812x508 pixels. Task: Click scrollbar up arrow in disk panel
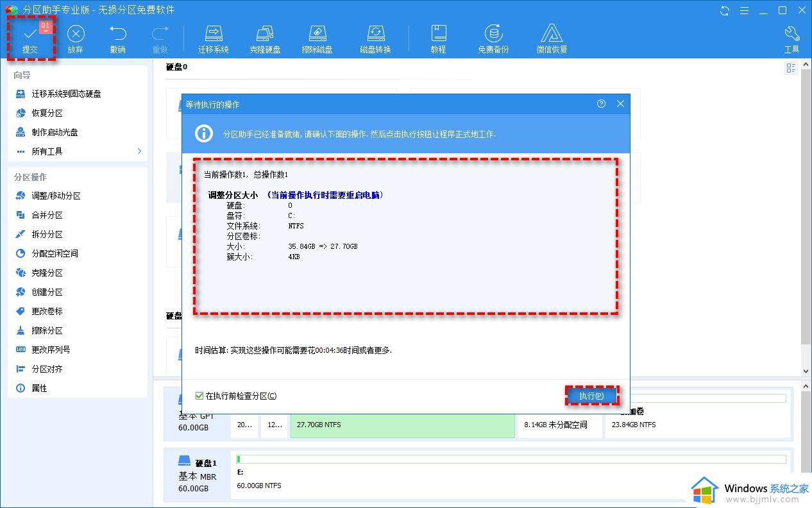(x=806, y=64)
